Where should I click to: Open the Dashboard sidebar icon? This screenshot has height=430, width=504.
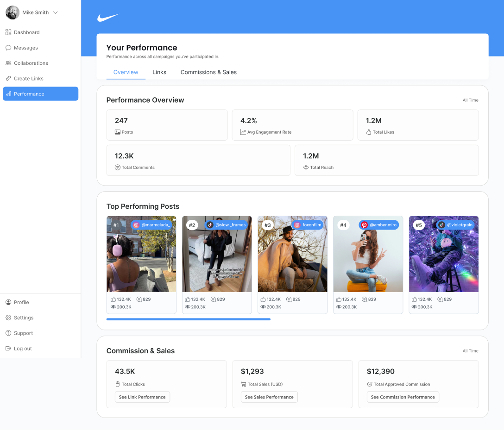point(8,32)
